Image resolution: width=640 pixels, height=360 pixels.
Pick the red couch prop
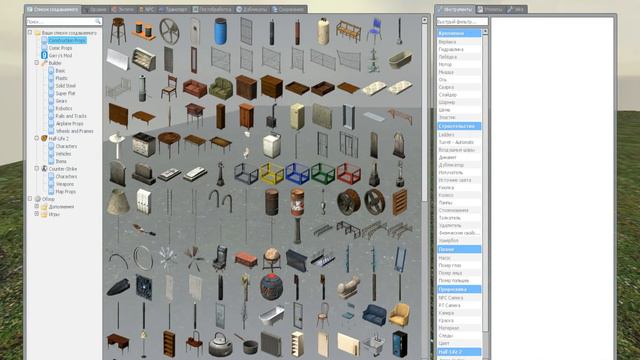pos(195,88)
